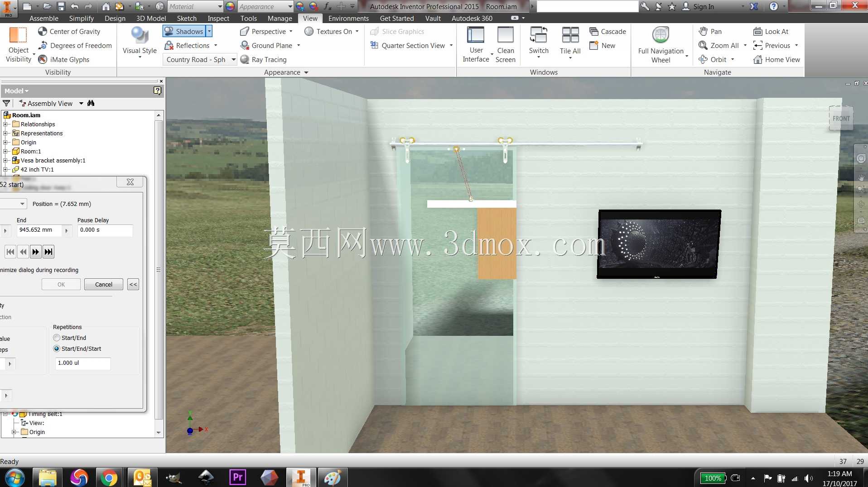
Task: Open User Interface options
Action: [x=476, y=44]
